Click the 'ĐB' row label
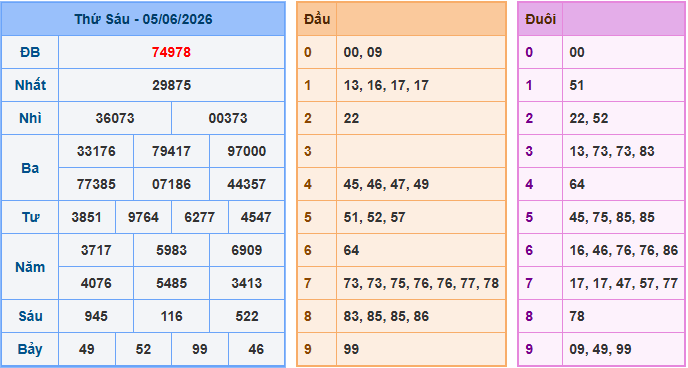688x368 pixels. coord(30,52)
